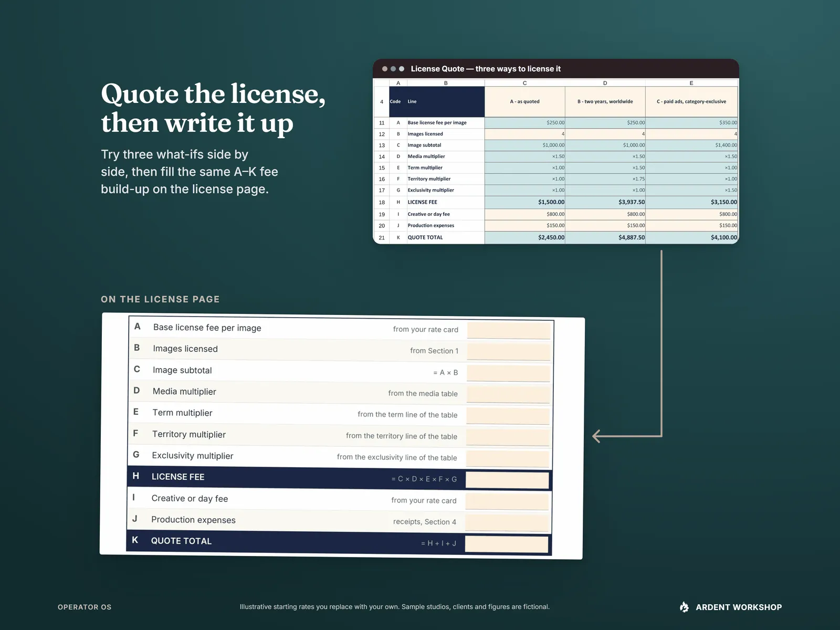Click the Ardent Workshop flame logo icon
This screenshot has width=840, height=630.
click(x=684, y=607)
